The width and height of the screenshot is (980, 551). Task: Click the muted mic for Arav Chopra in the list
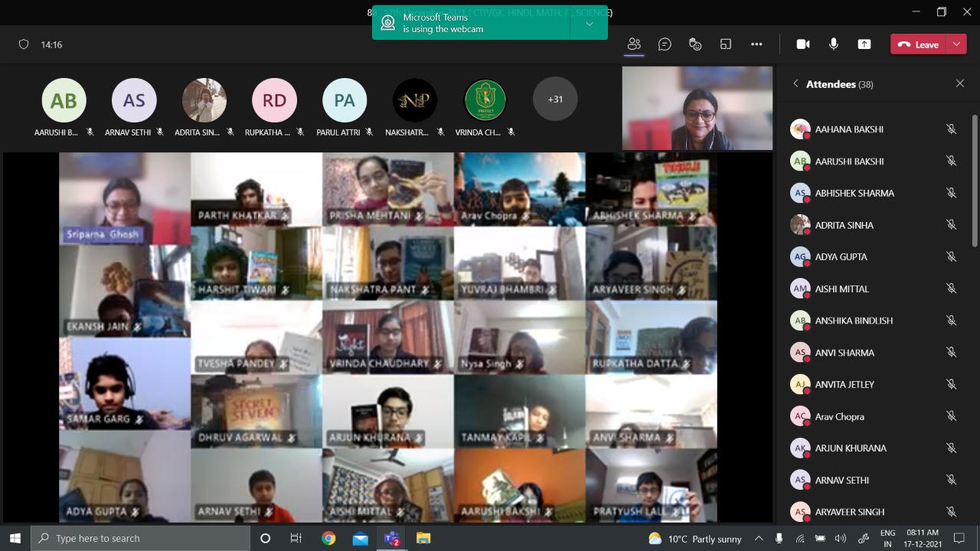point(951,416)
